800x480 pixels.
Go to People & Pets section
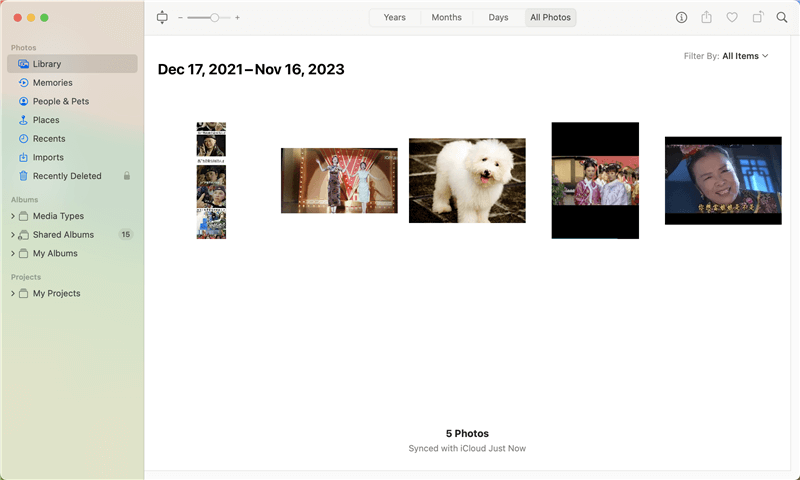point(60,101)
